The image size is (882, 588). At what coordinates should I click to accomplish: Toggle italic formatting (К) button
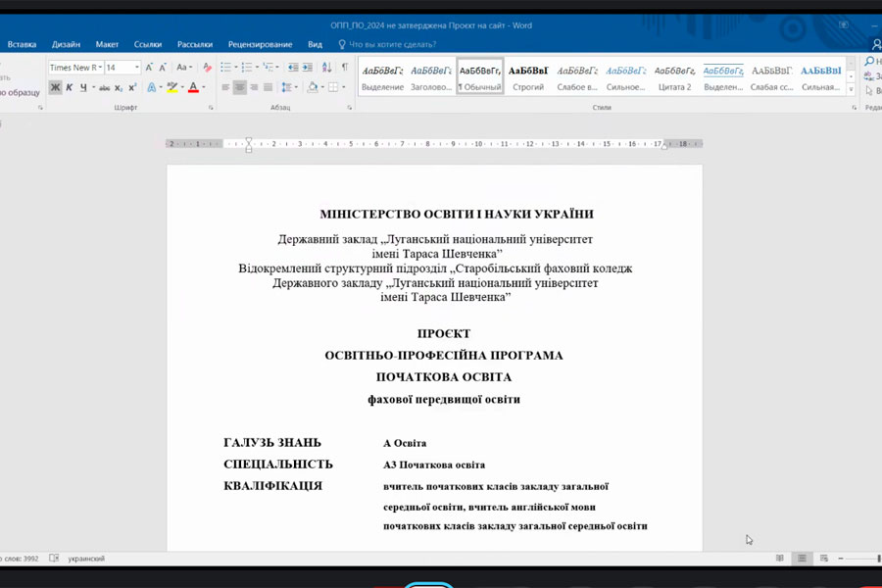click(69, 87)
